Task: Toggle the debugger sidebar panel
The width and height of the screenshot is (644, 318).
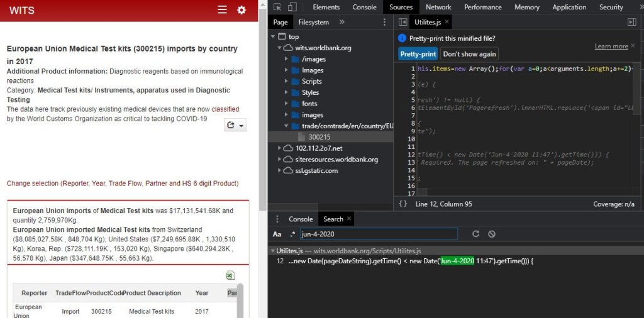Action: [632, 22]
